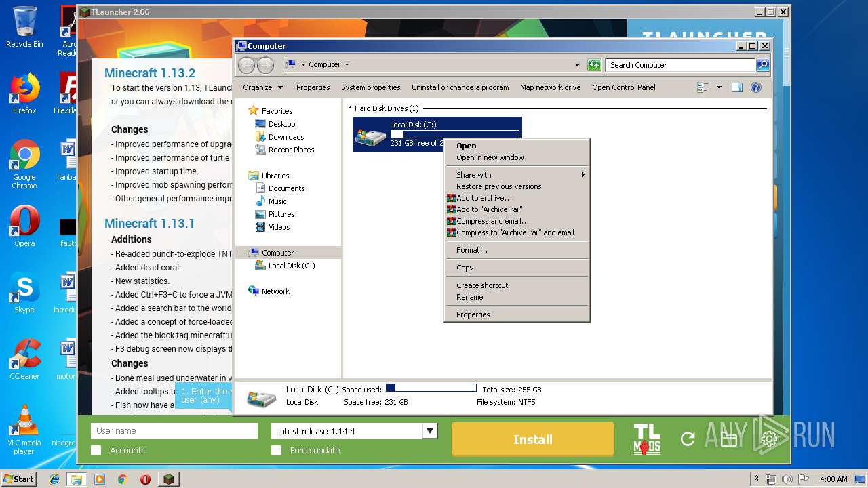Image resolution: width=868 pixels, height=488 pixels.
Task: Choose Rename from the context menu
Action: pos(517,297)
